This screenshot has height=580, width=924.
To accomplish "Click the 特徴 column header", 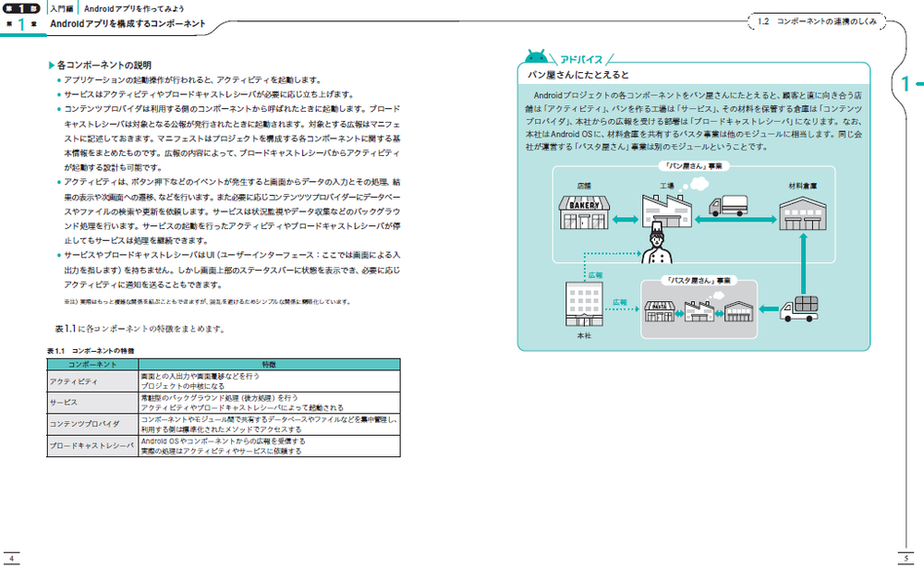I will [x=269, y=365].
